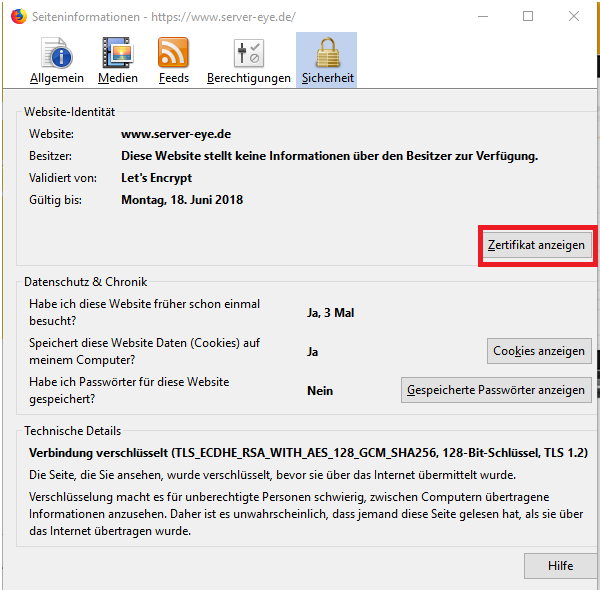Click the Hilfe button

point(560,565)
